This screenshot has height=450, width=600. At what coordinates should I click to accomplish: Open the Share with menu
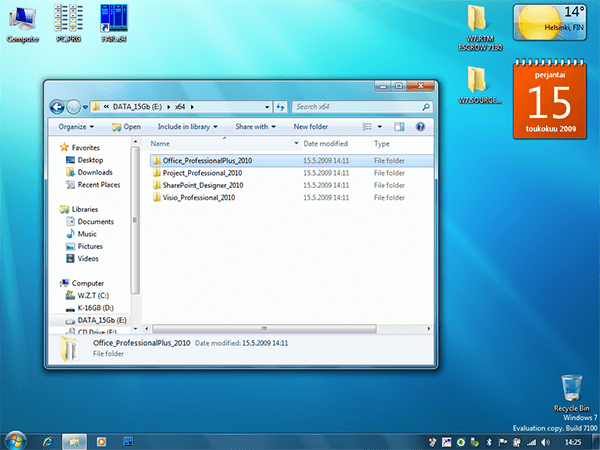pos(255,127)
